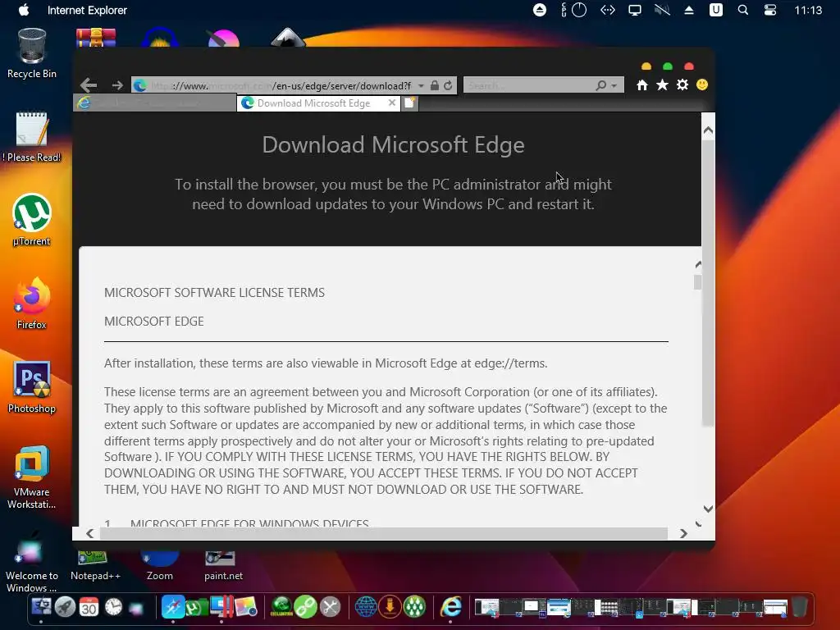Open the Trash can in the dock

coord(799,607)
